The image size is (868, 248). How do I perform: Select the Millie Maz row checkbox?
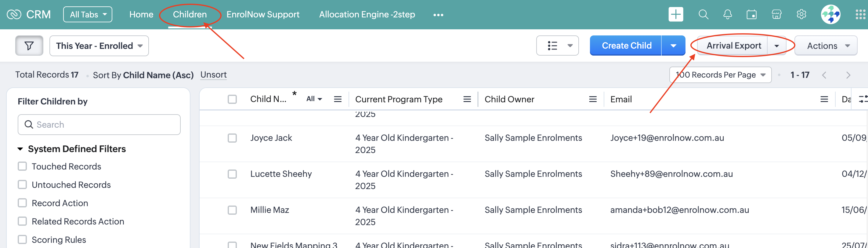[x=232, y=210]
